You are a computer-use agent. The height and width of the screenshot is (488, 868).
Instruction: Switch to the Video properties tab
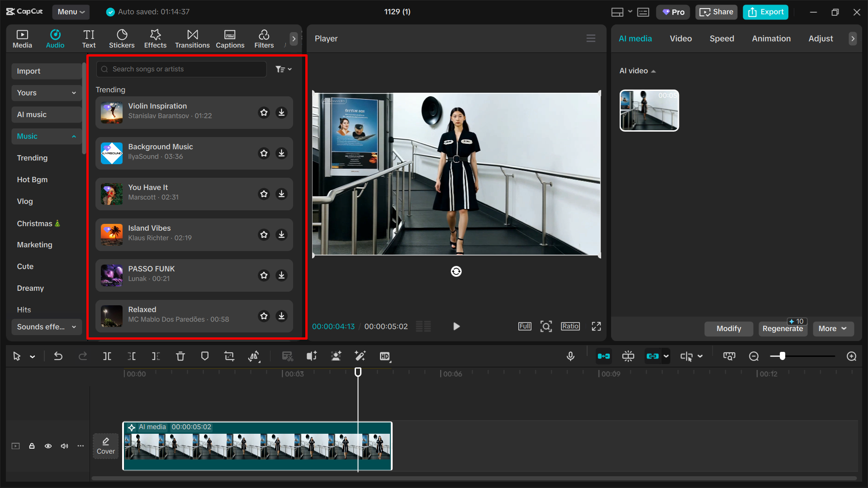point(680,38)
